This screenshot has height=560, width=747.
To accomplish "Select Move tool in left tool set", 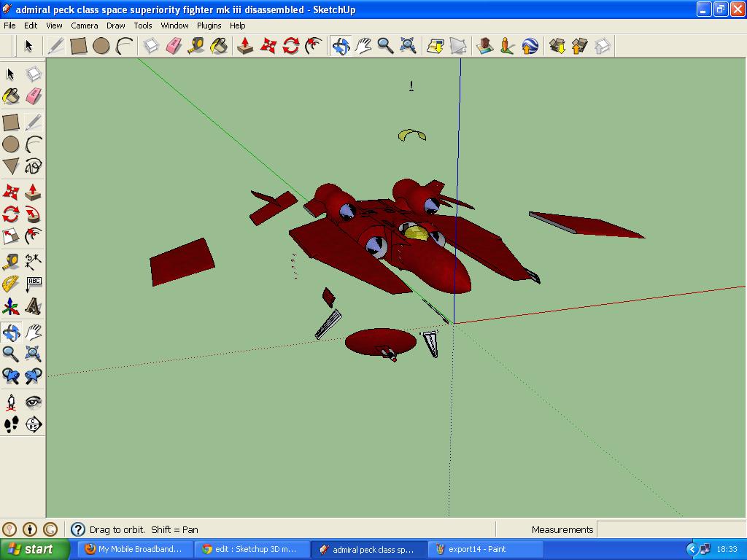I will [10, 192].
